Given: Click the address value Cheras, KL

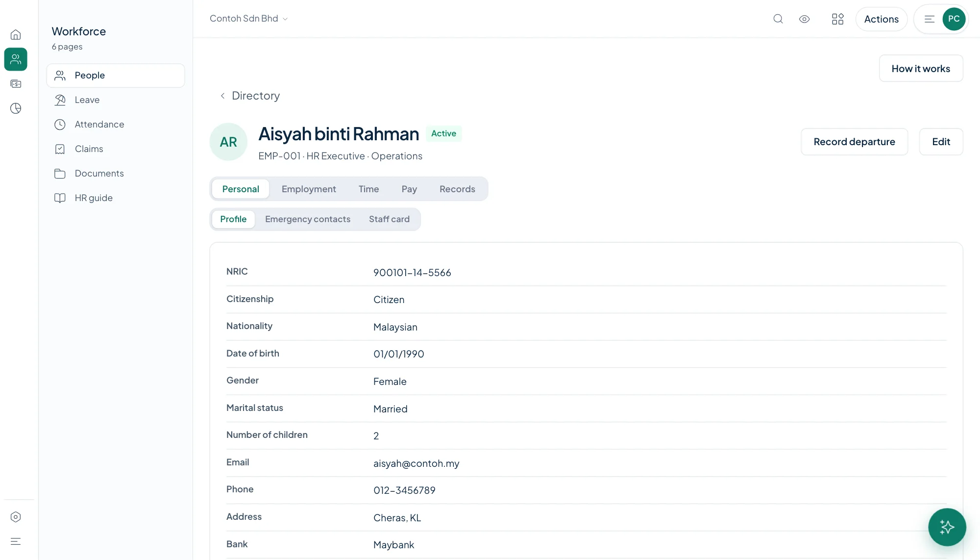Looking at the screenshot, I should [x=397, y=518].
